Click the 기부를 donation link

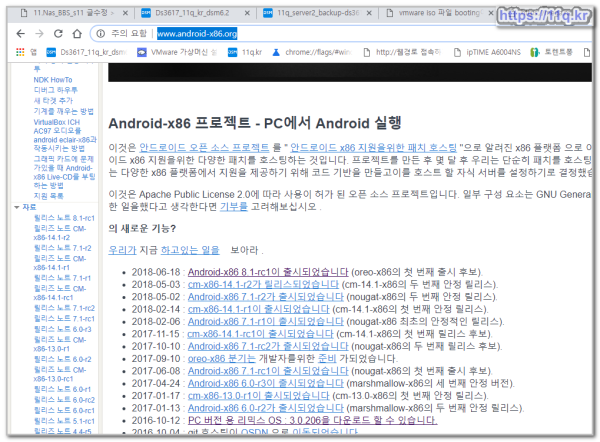[234, 207]
